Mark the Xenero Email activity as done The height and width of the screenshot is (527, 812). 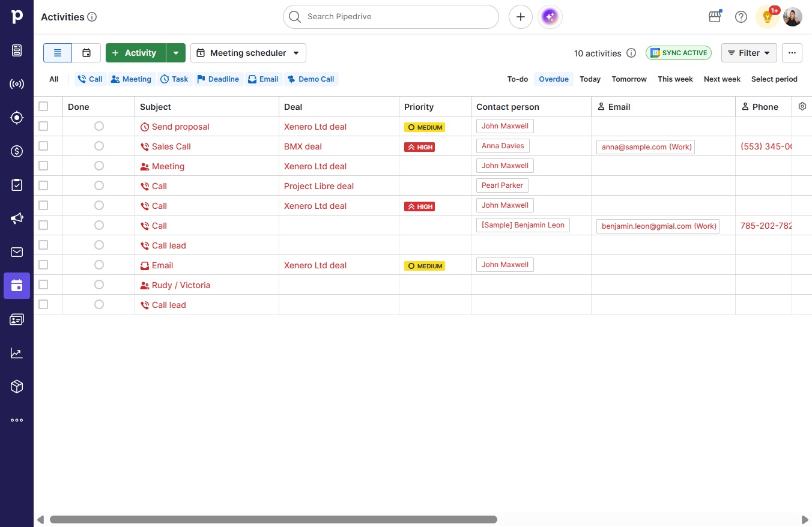pyautogui.click(x=99, y=265)
